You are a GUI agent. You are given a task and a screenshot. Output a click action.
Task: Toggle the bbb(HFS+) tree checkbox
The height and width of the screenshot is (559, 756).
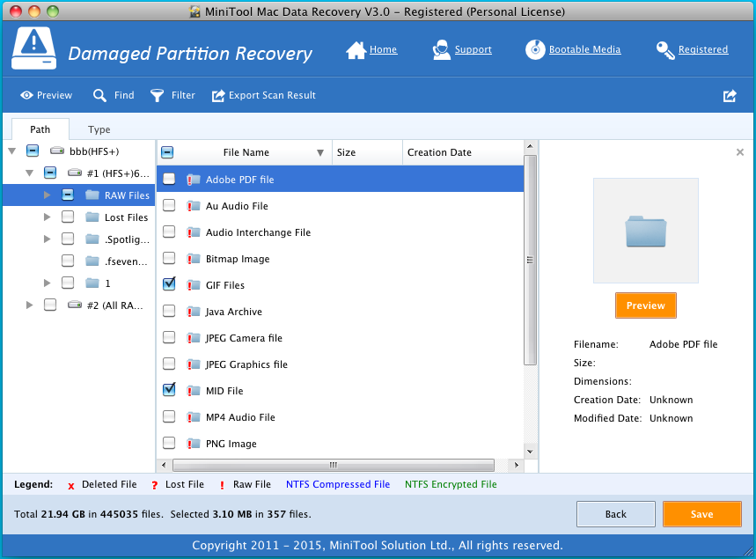point(33,151)
